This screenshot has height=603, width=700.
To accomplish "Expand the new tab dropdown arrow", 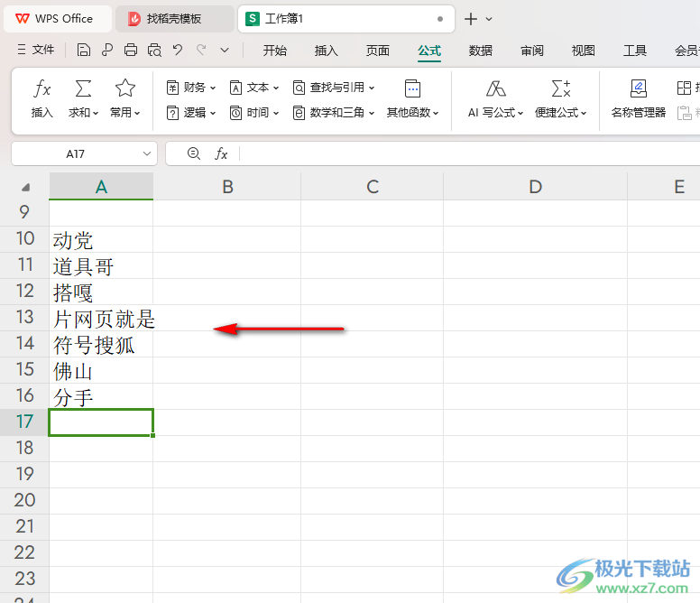I will pos(489,19).
